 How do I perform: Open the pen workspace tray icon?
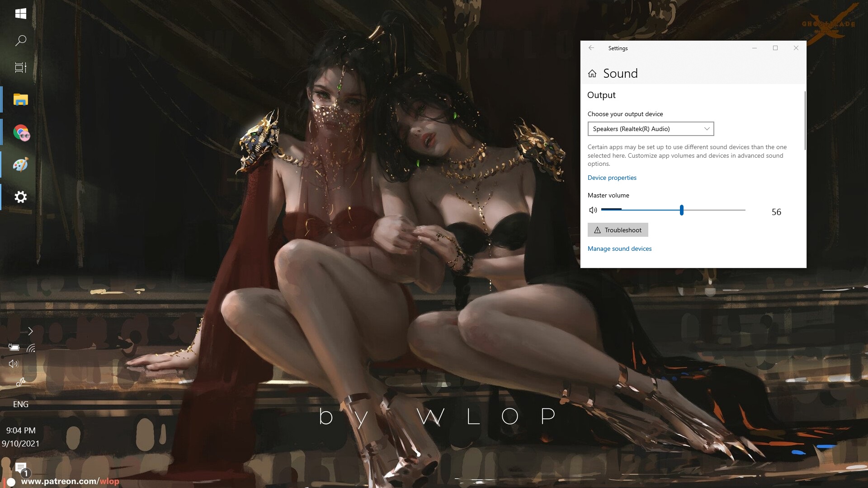click(x=20, y=382)
